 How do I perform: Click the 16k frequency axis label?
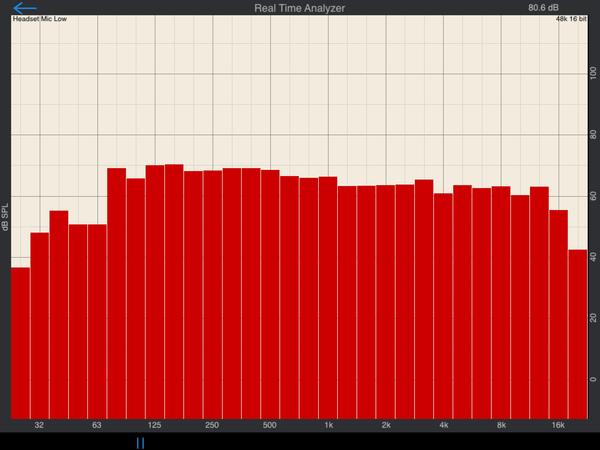click(x=558, y=425)
